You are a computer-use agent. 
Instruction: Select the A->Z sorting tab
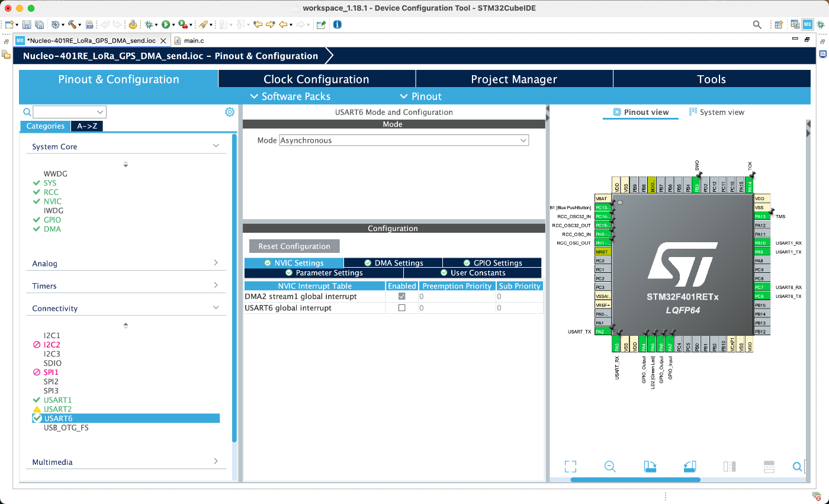click(87, 126)
